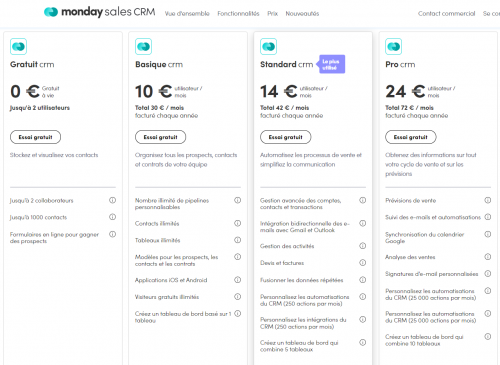Image resolution: width=500 pixels, height=365 pixels.
Task: Show info for Tableaux illimités
Action: click(238, 240)
